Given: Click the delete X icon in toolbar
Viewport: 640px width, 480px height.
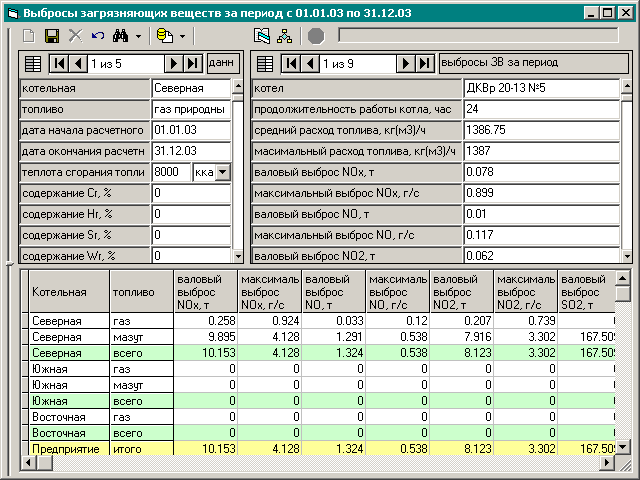Looking at the screenshot, I should tap(75, 36).
